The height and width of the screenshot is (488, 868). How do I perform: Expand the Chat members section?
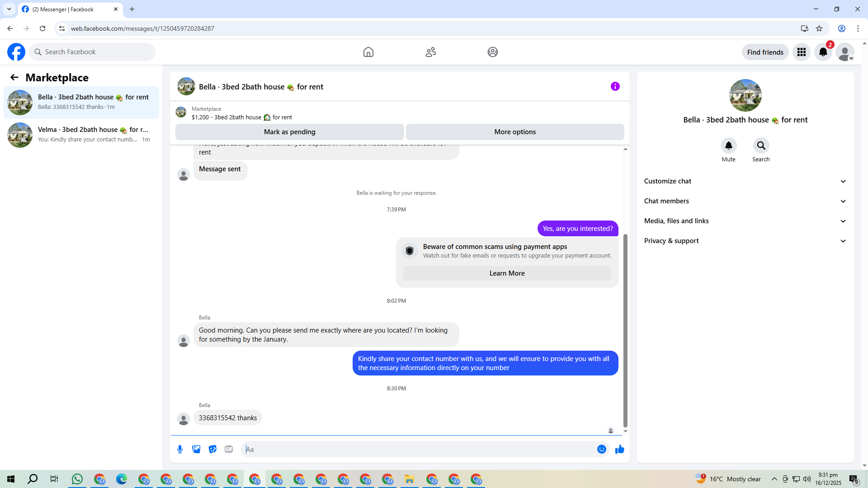pyautogui.click(x=745, y=201)
